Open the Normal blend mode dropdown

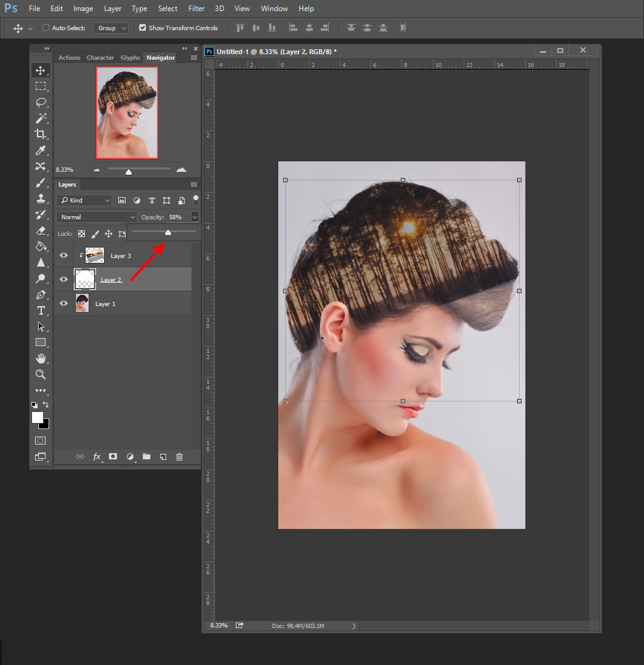coord(97,217)
